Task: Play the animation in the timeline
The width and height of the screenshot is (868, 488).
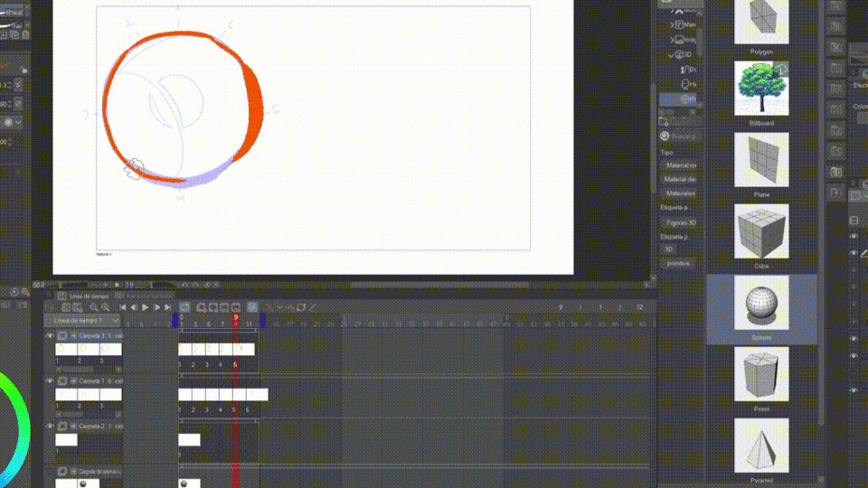Action: (145, 307)
